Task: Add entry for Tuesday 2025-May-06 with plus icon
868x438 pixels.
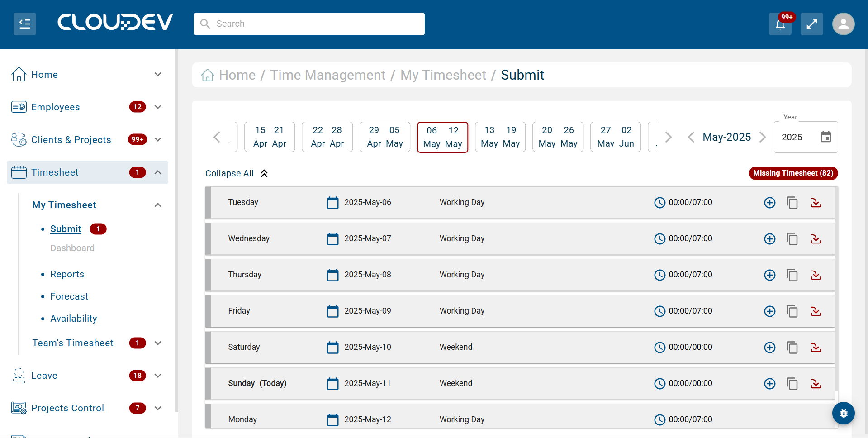Action: (769, 203)
